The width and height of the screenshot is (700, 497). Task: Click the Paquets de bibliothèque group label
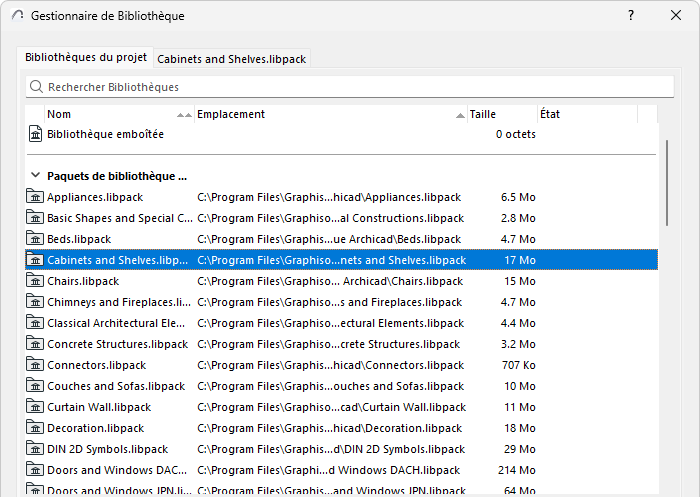(117, 176)
